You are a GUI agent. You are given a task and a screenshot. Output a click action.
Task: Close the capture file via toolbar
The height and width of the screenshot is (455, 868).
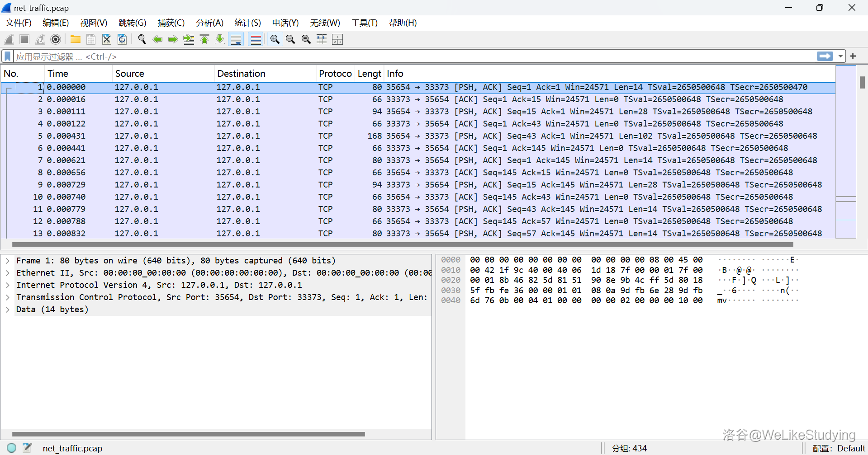coord(106,40)
